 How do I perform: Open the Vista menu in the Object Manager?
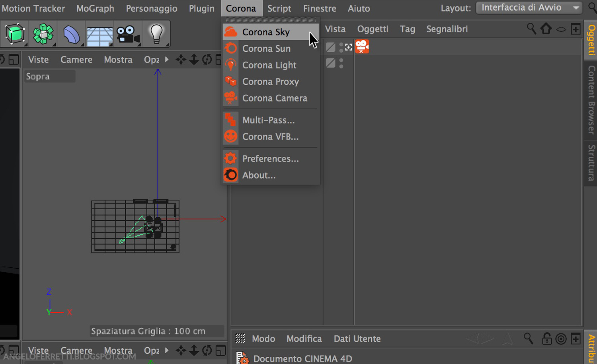pyautogui.click(x=335, y=29)
